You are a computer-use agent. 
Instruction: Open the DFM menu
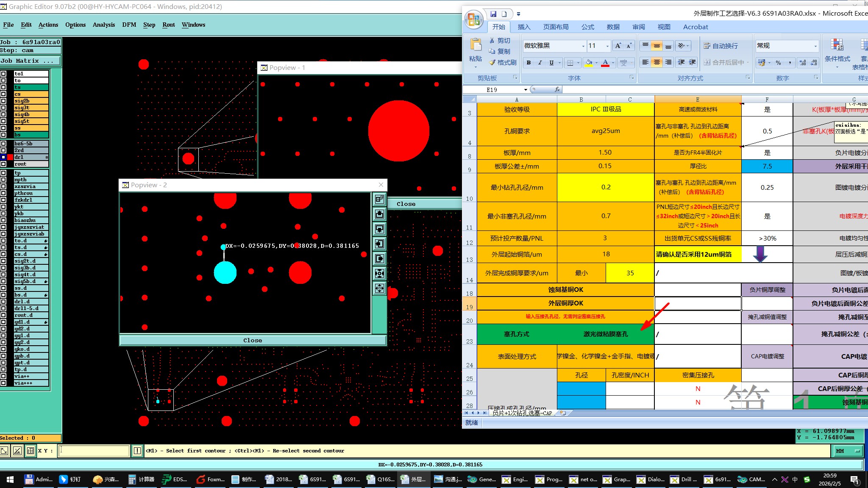(x=129, y=25)
